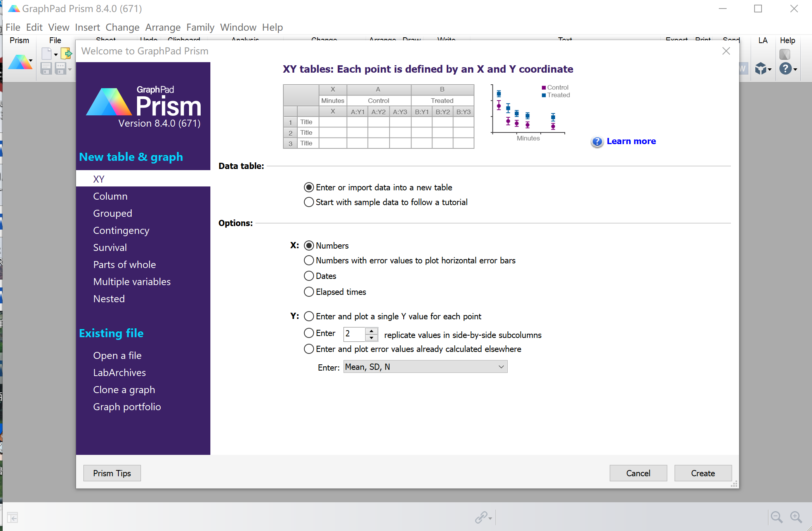Click the sample XY graph thumbnail

tap(530, 113)
